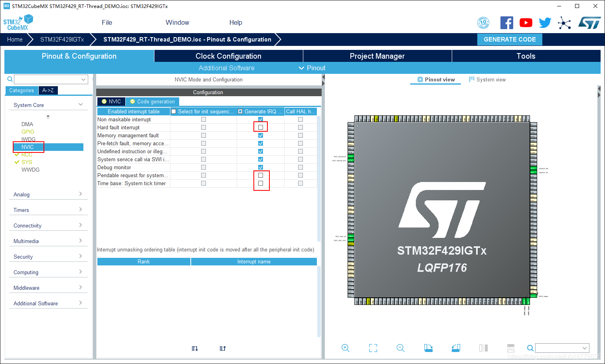Rotate the chip clockwise

coord(428,348)
